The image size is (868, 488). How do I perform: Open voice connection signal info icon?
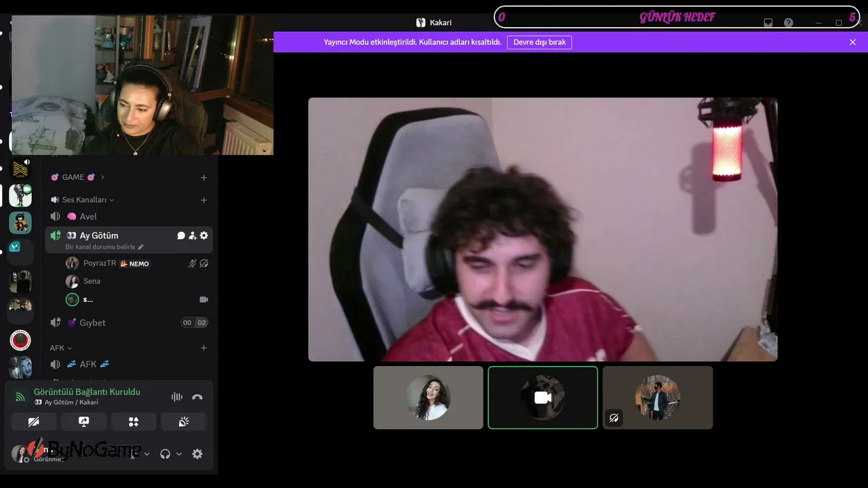20,397
